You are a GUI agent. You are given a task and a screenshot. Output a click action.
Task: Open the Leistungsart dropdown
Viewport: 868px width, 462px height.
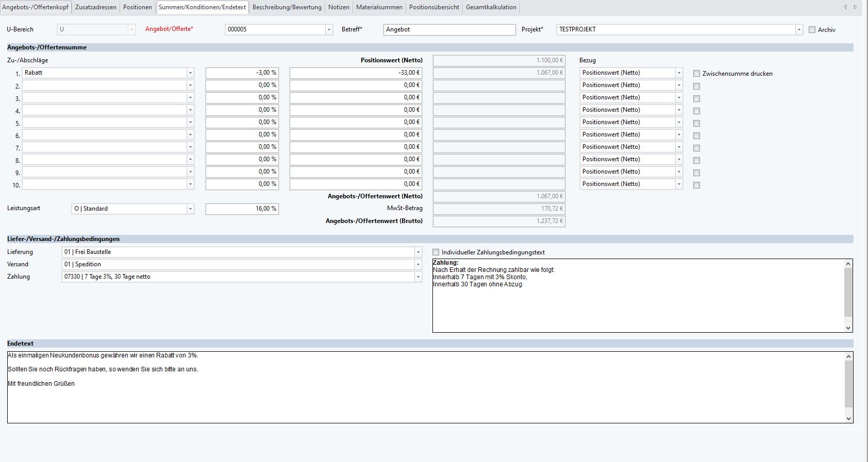pyautogui.click(x=190, y=209)
